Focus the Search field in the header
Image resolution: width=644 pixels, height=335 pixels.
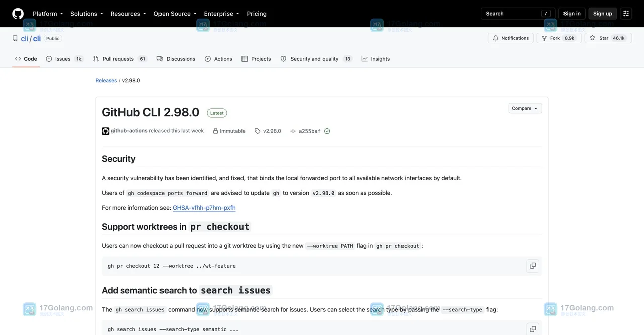click(x=518, y=14)
